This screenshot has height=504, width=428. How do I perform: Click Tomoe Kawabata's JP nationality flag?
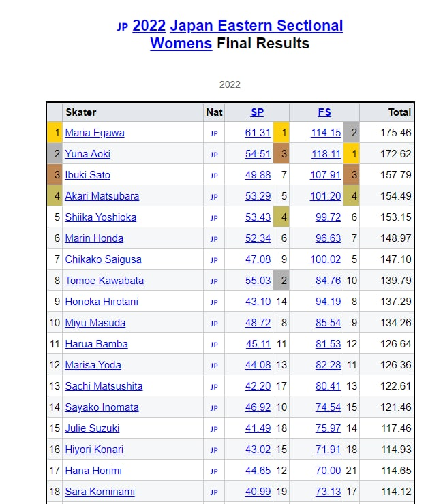point(214,281)
